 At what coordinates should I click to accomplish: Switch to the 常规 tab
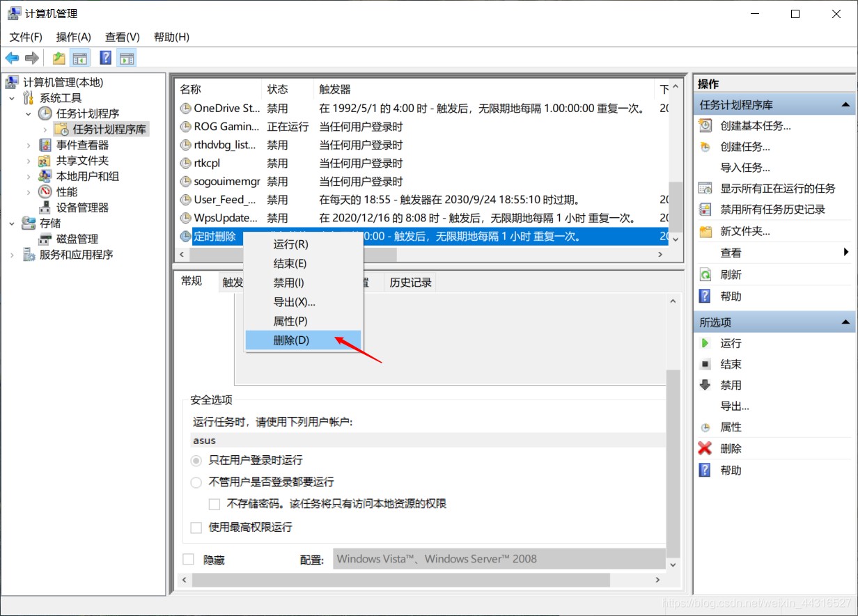pos(192,281)
